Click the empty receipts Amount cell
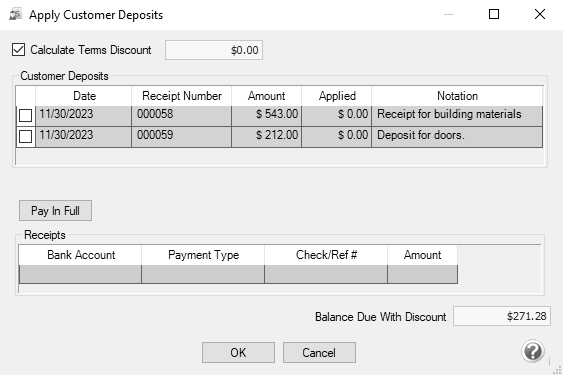 423,274
